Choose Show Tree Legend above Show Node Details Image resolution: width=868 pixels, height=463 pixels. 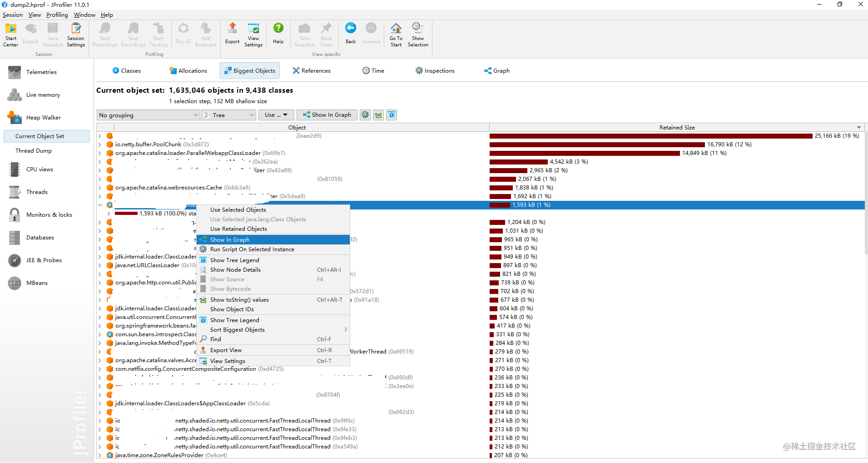click(273, 260)
